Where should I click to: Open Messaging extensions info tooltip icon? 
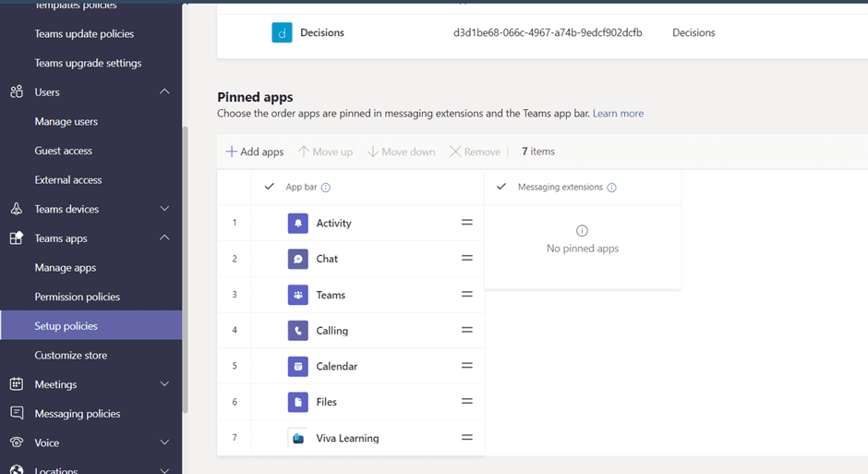[x=611, y=188]
